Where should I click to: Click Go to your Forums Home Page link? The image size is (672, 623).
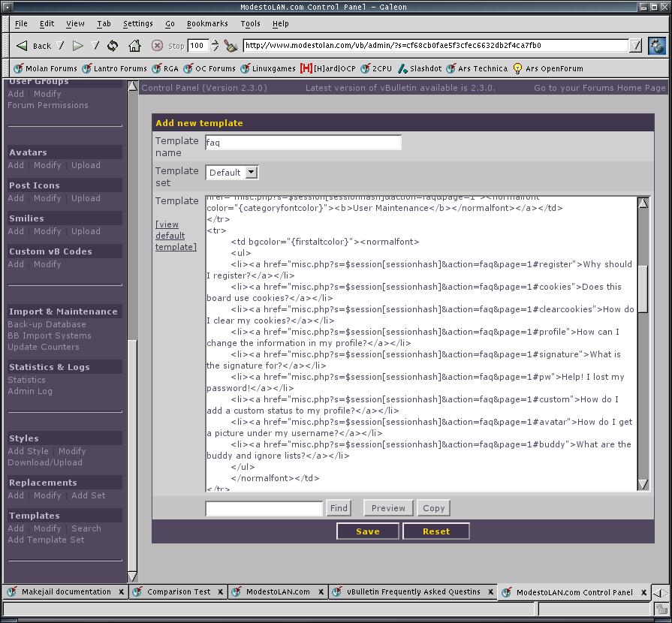coord(600,88)
